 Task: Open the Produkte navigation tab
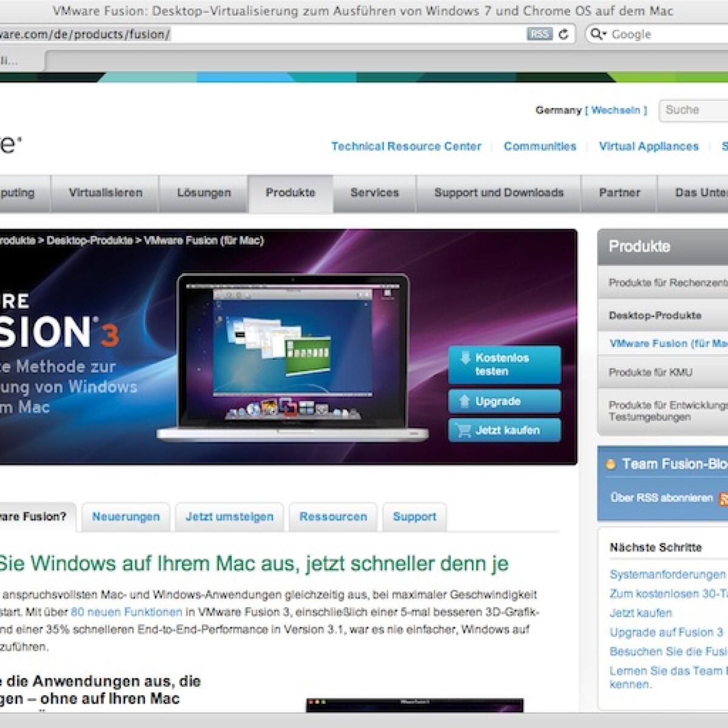click(x=290, y=193)
